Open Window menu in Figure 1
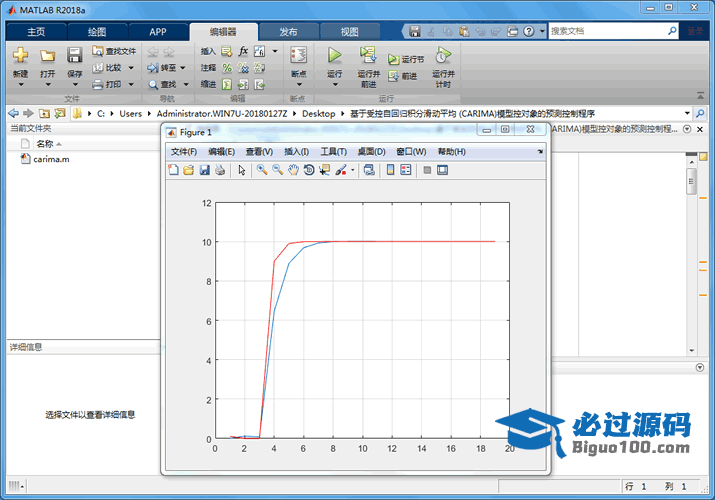The width and height of the screenshot is (715, 500). [x=411, y=152]
